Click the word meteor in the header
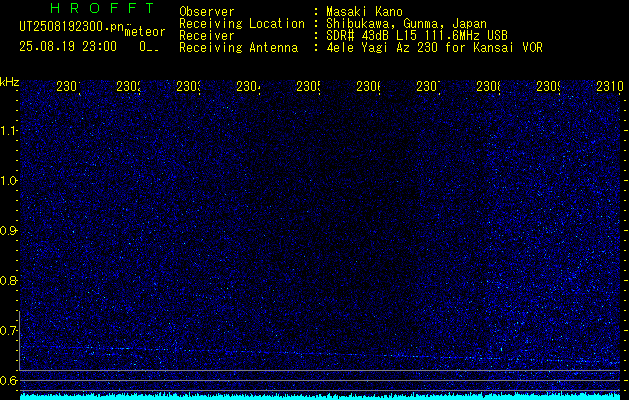This screenshot has width=629, height=400. coord(145,32)
